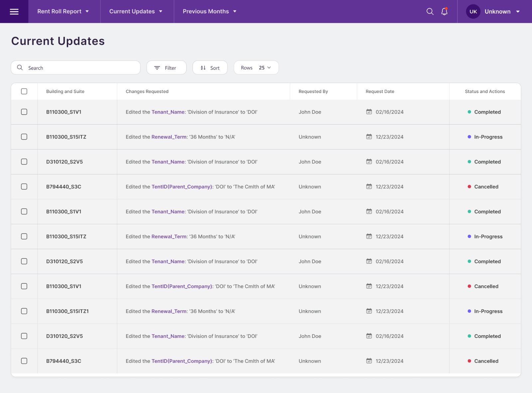This screenshot has width=532, height=393.
Task: Click the magnifier icon inside the search field
Action: tap(20, 67)
